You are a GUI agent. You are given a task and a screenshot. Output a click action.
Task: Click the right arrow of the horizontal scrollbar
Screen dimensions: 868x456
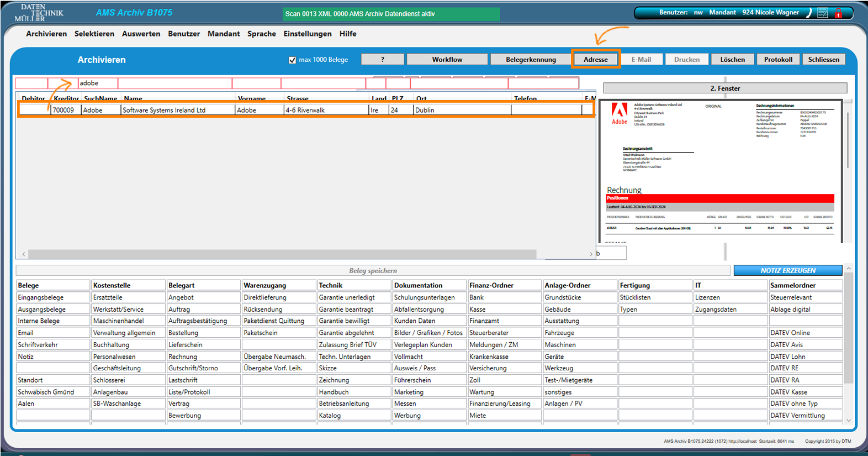(x=591, y=254)
